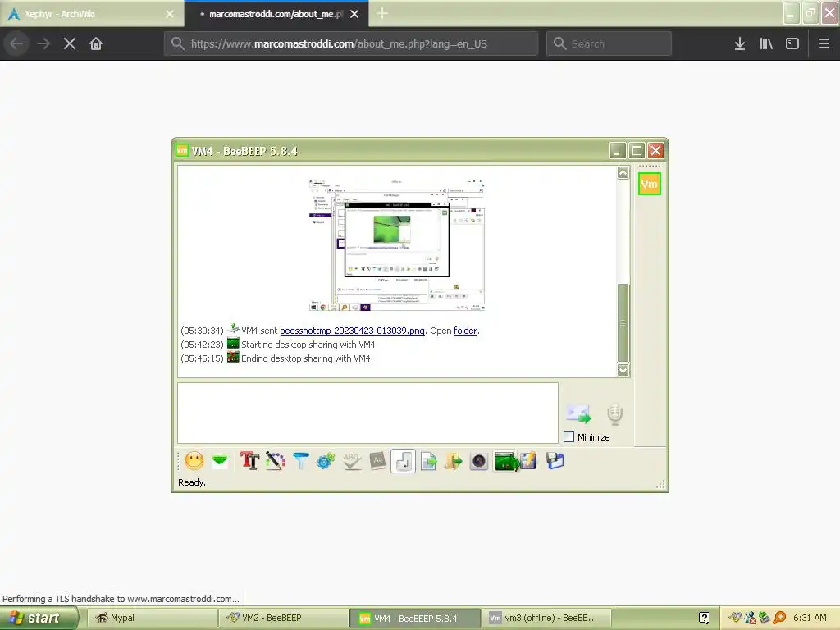Close the marcomastroddi.com tab
This screenshot has height=630, width=840.
click(354, 14)
